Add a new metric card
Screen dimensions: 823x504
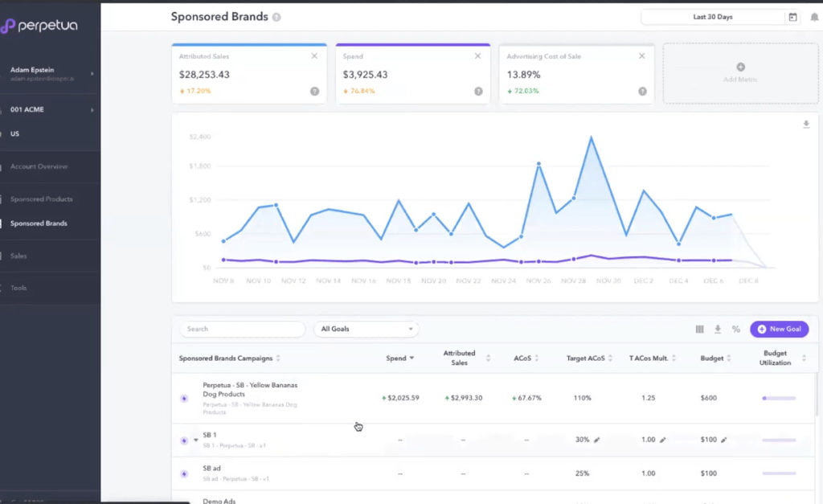click(x=740, y=73)
